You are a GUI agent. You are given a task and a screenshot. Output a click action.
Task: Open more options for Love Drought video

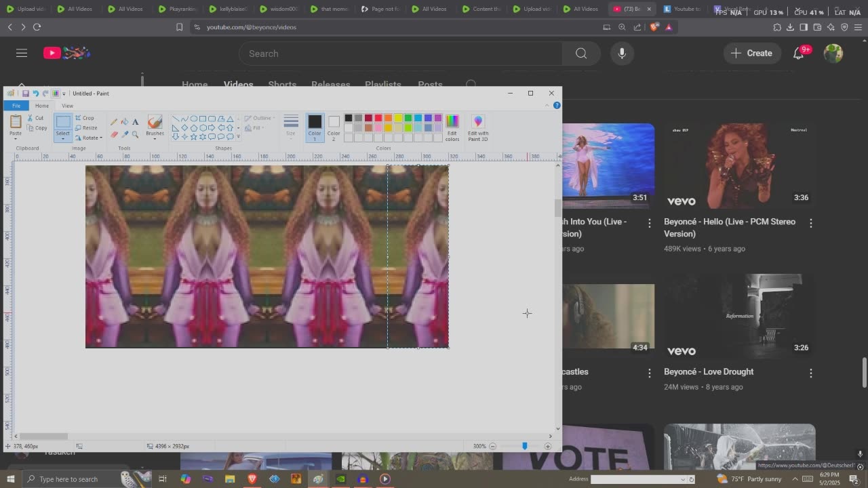810,373
